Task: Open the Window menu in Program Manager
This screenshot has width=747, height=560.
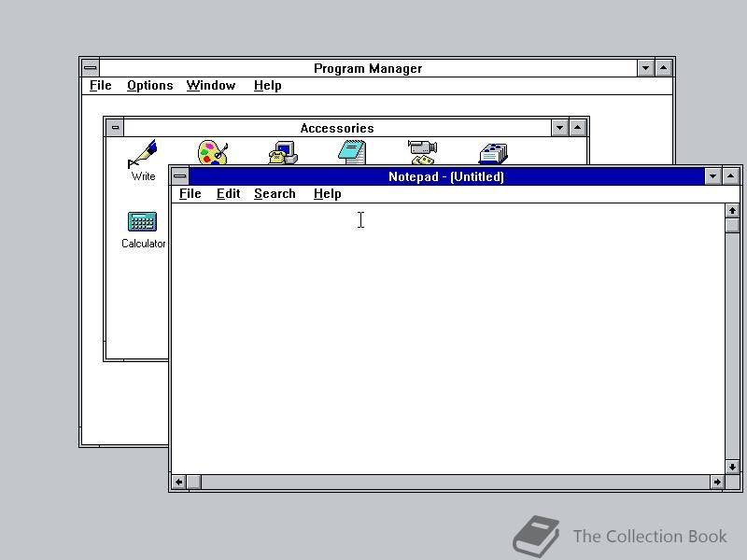Action: (x=210, y=85)
